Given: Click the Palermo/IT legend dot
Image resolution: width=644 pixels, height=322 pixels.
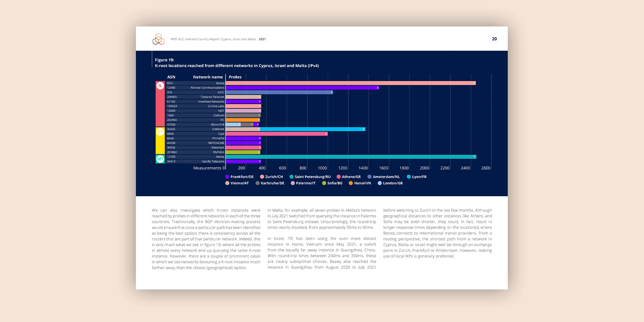Looking at the screenshot, I should tap(293, 183).
